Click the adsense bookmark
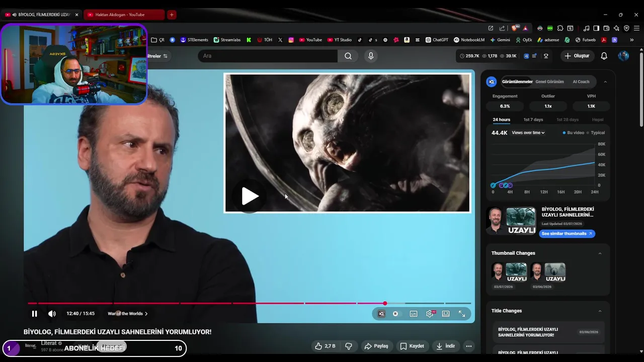 pos(548,40)
